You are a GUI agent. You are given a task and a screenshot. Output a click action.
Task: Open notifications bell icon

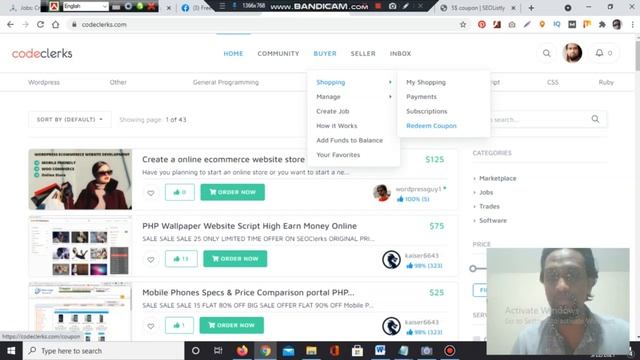click(x=599, y=53)
